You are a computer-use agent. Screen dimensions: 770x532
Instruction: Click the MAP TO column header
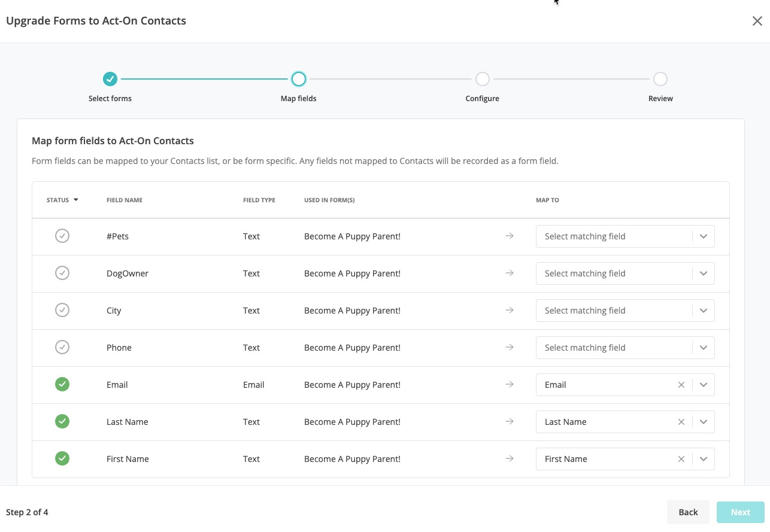[547, 200]
